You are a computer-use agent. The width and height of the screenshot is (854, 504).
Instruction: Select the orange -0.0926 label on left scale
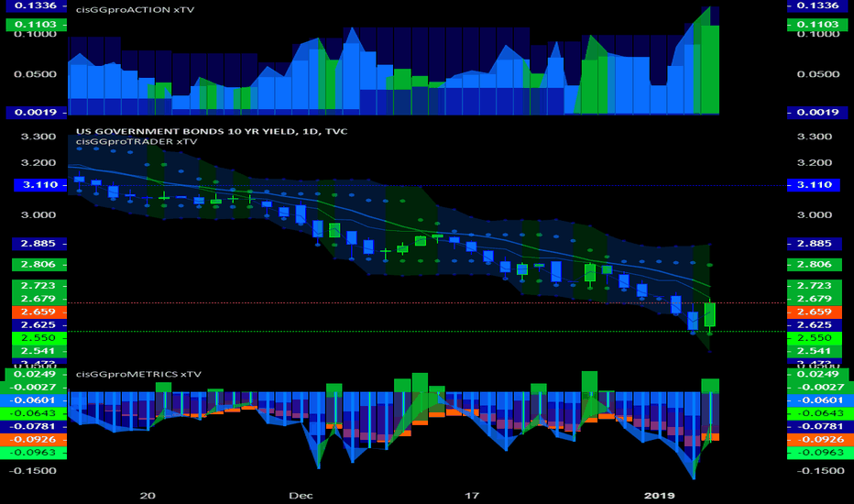coord(34,440)
